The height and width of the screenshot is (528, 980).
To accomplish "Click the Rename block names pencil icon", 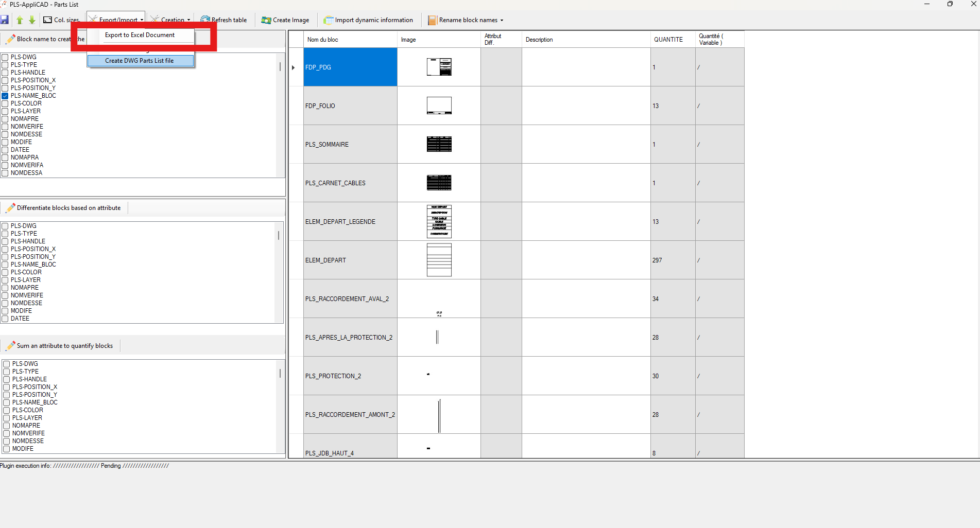I will pos(432,20).
